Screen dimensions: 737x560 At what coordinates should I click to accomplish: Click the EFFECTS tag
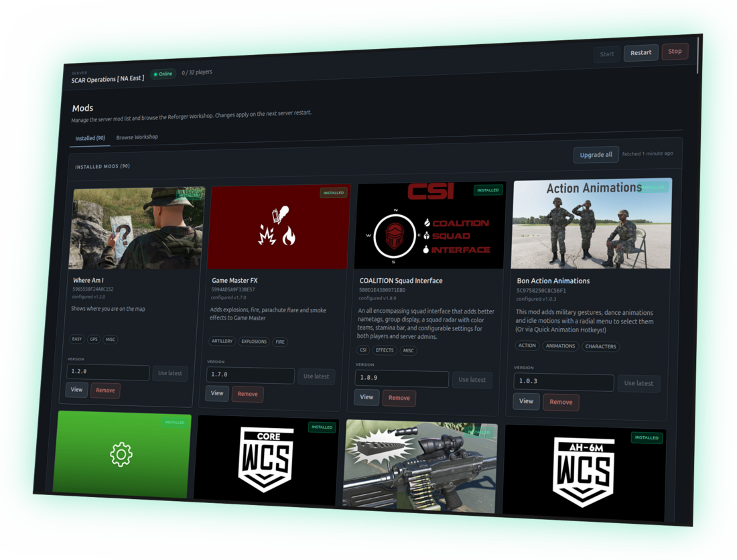pos(385,350)
